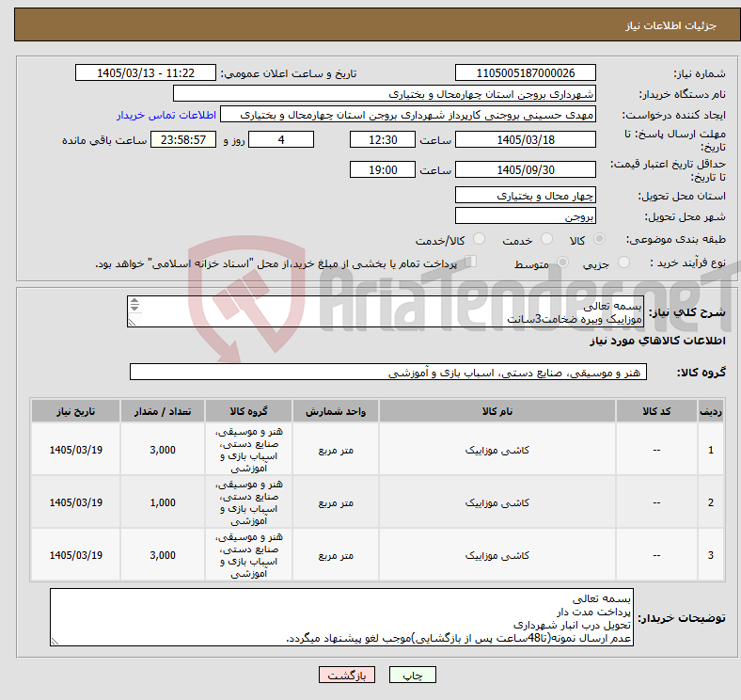Click quantity 1,000 in row 2
This screenshot has width=741, height=700.
click(163, 502)
